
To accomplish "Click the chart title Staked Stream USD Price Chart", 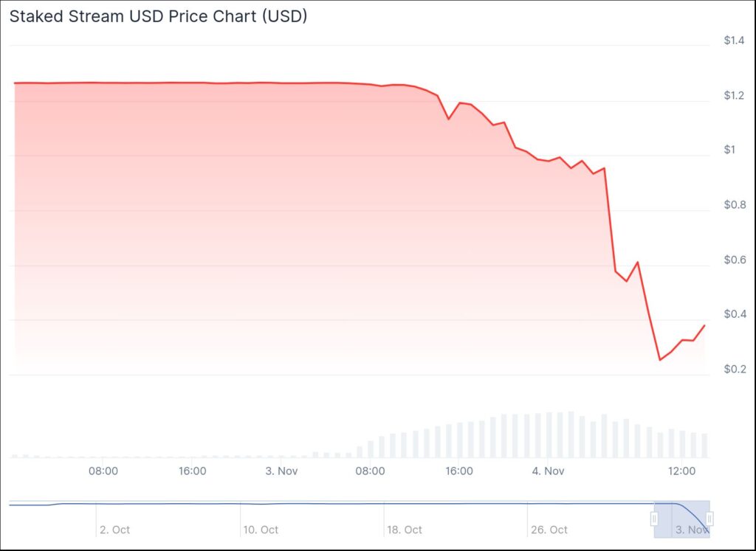I will point(158,16).
